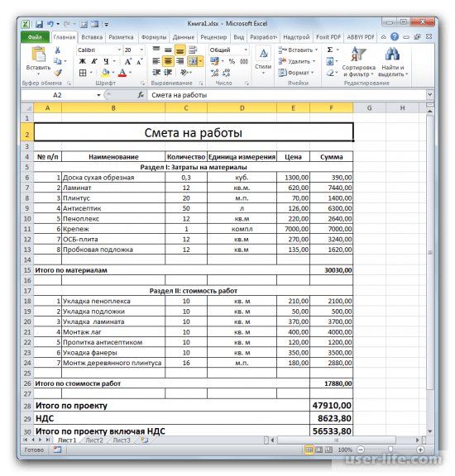This screenshot has width=455, height=476.
Task: Click the Вставить cells button
Action: tap(298, 50)
